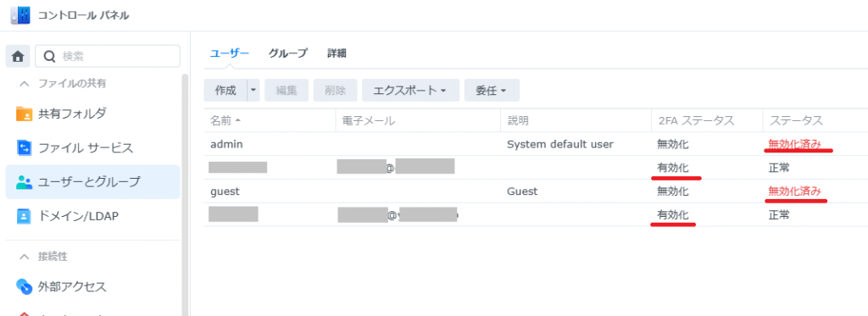Select the ファイル サービス icon
This screenshot has height=316, width=868.
click(25, 147)
